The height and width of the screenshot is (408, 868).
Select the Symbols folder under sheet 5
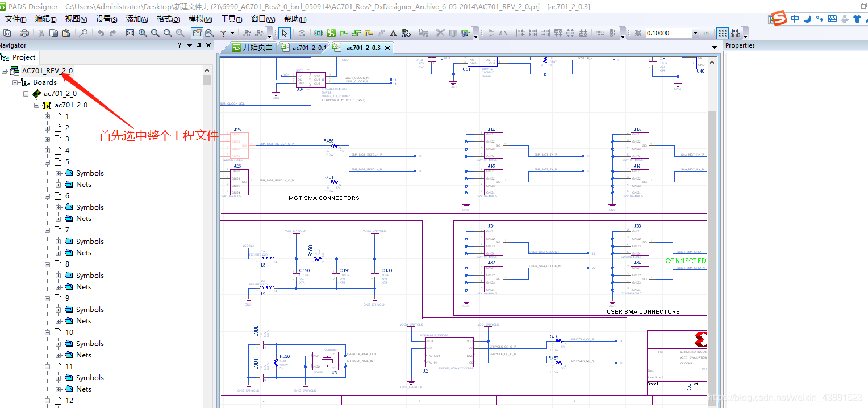point(90,173)
